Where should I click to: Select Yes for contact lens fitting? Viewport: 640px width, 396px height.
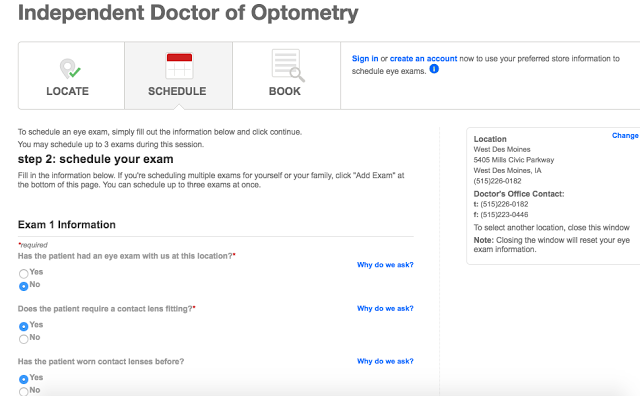pos(24,326)
